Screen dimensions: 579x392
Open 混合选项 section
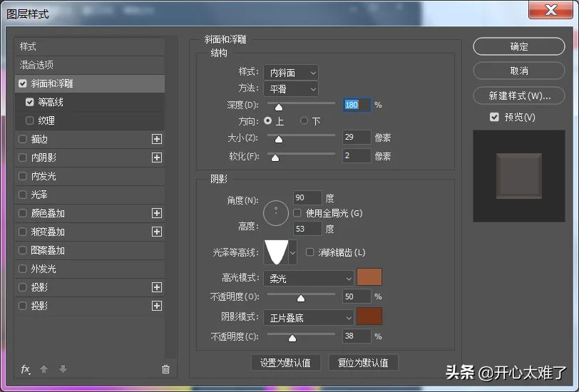click(x=90, y=65)
